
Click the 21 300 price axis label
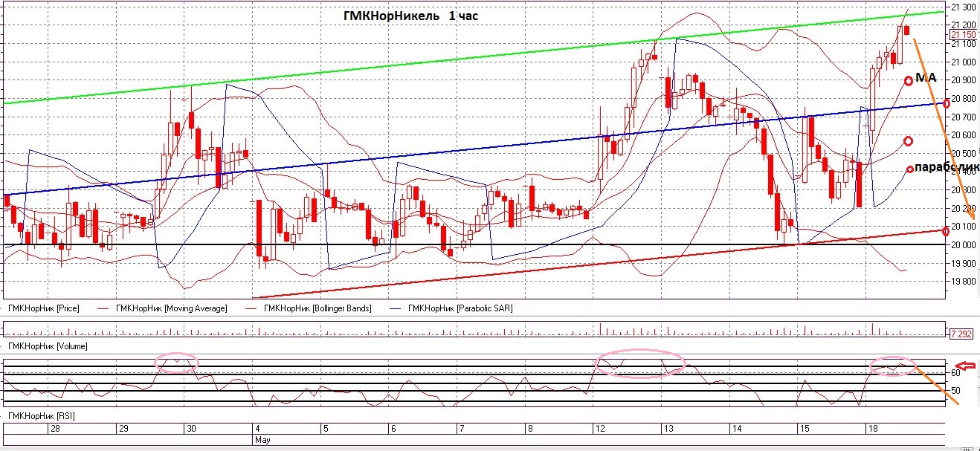click(x=964, y=7)
